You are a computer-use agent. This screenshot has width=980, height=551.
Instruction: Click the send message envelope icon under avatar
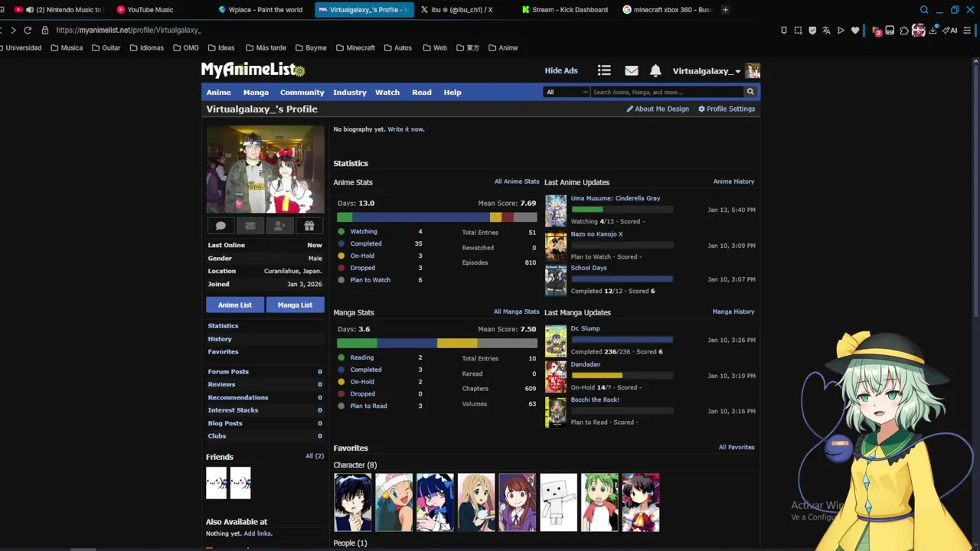250,226
